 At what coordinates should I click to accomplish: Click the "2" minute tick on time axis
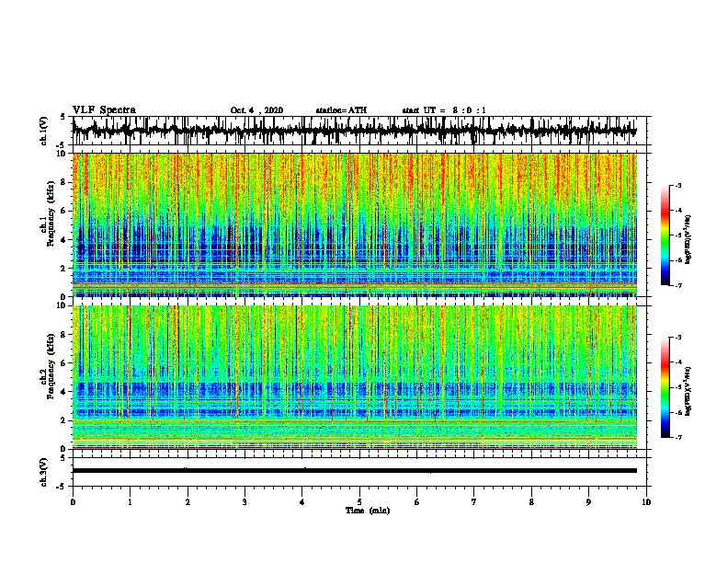tap(188, 502)
